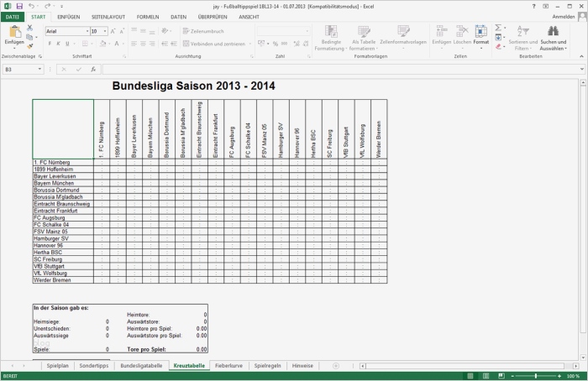Apply percent style number format
Screen dimensions: 588x381
click(276, 44)
